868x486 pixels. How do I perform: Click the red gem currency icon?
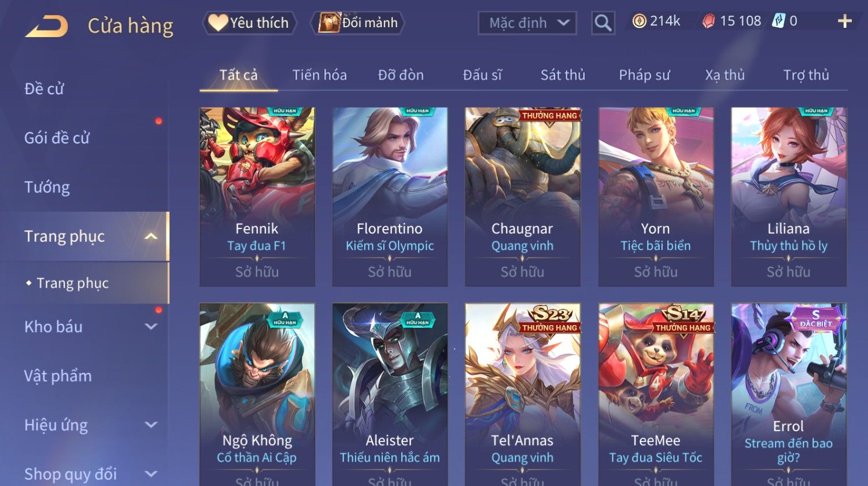coord(708,21)
